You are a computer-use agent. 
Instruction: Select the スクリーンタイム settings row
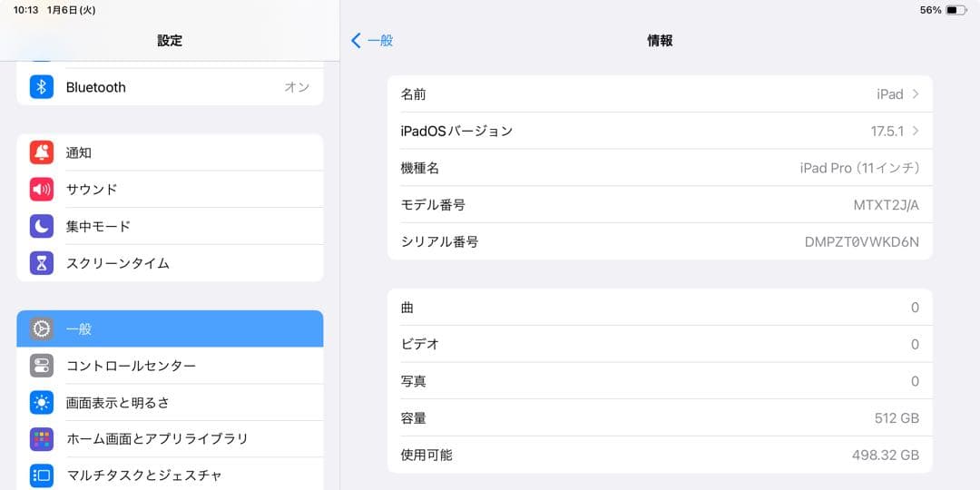(170, 263)
